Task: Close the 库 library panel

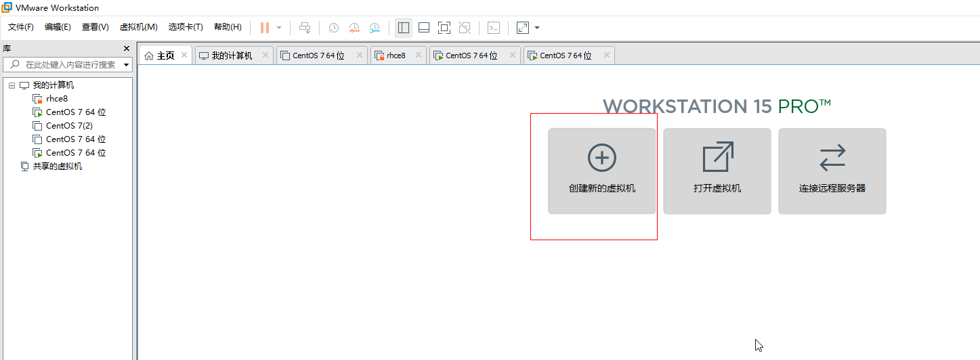Action: click(x=127, y=49)
